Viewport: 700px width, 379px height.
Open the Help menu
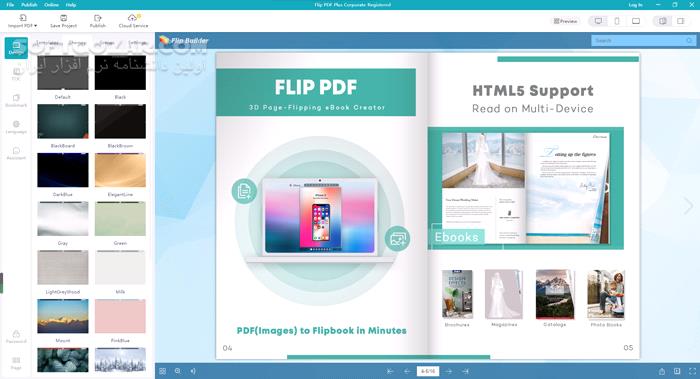pyautogui.click(x=71, y=4)
